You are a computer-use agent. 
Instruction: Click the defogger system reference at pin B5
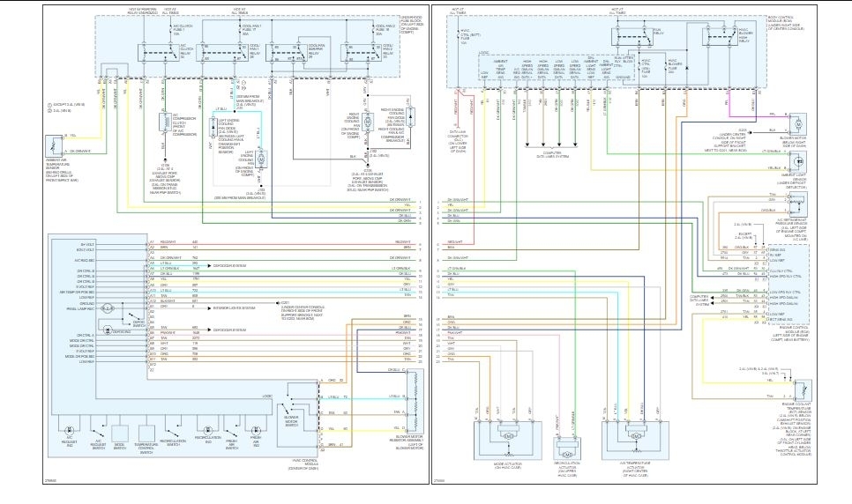pos(230,330)
